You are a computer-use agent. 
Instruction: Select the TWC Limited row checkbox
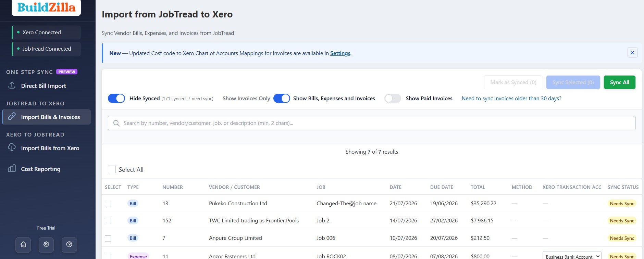point(108,221)
